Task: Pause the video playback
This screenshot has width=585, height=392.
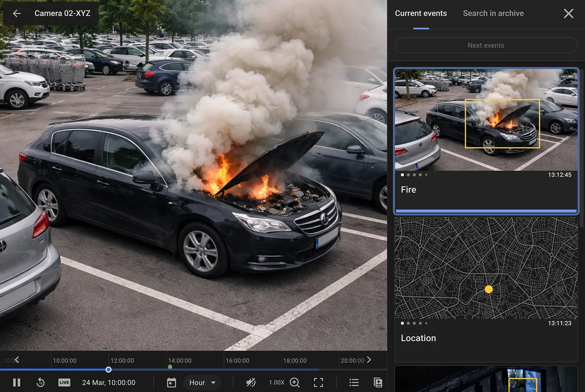Action: click(17, 382)
